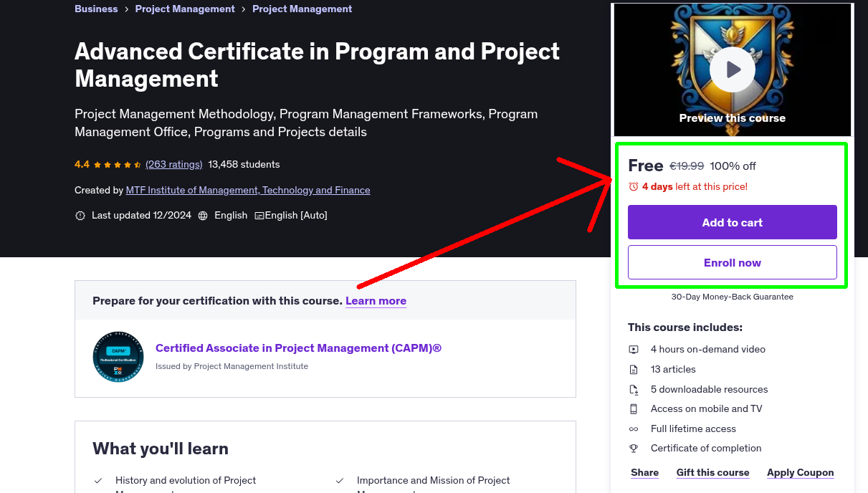Open first Project Management breadcrumb
868x493 pixels.
185,9
